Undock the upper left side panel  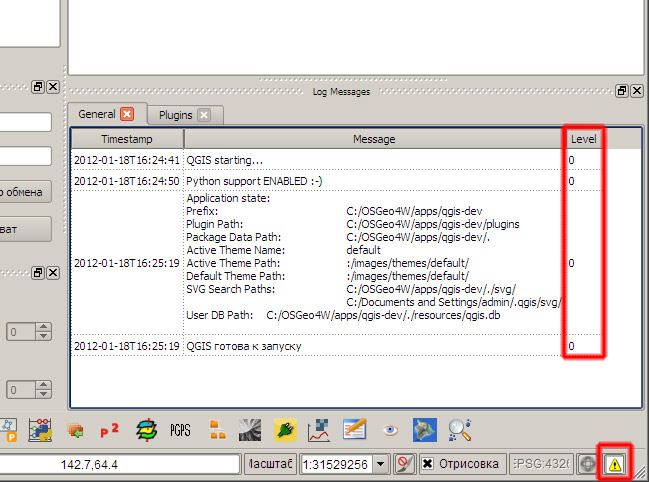pos(38,87)
